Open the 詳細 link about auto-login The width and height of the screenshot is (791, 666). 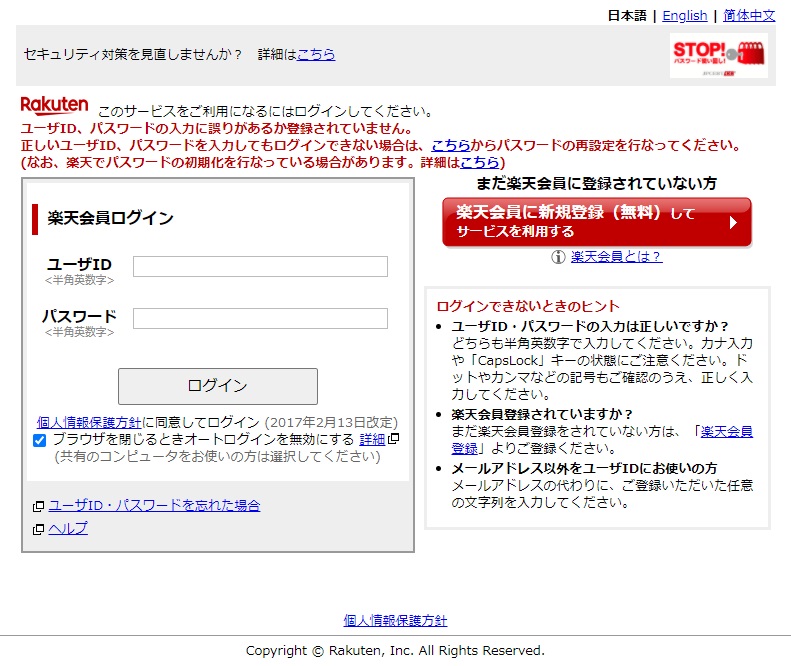pyautogui.click(x=372, y=439)
